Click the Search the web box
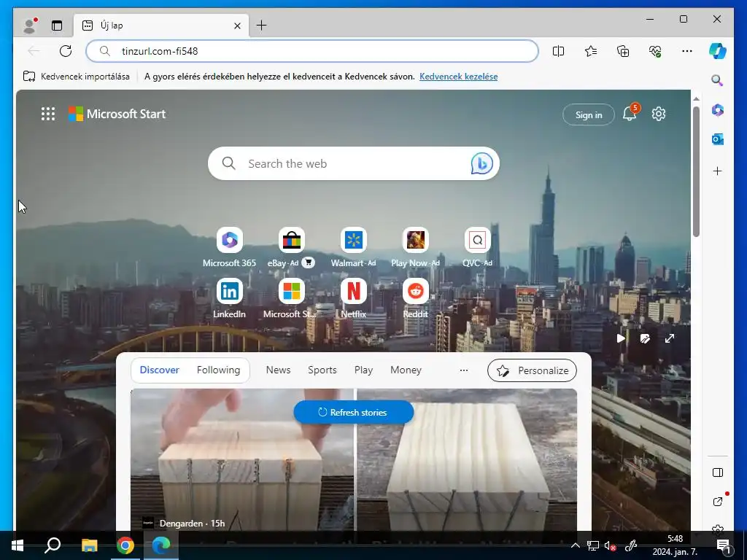This screenshot has width=747, height=560. [354, 163]
